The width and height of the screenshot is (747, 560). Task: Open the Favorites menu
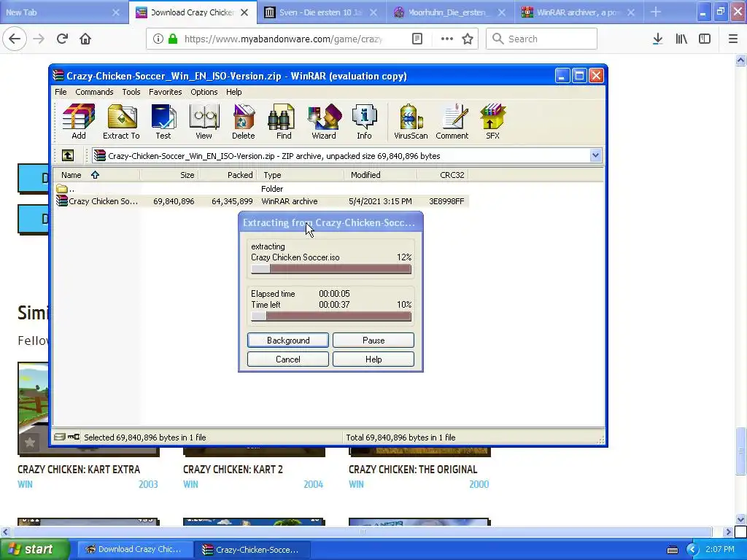point(166,92)
